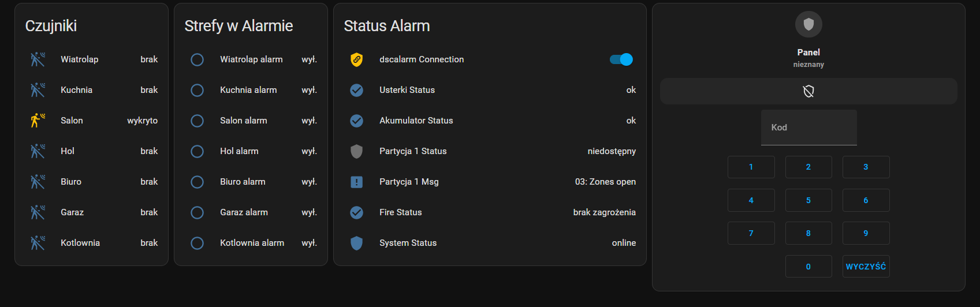980x307 pixels.
Task: Click the Wiatrolap motion sensor icon
Action: (38, 59)
